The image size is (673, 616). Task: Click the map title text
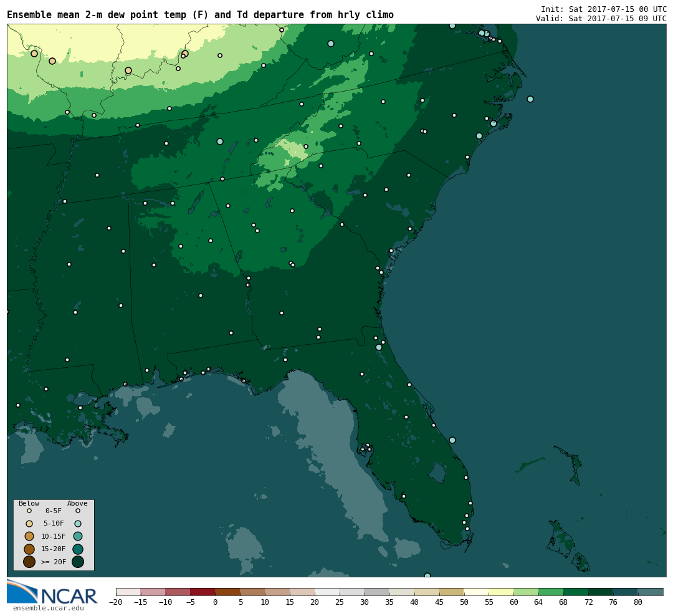click(200, 15)
